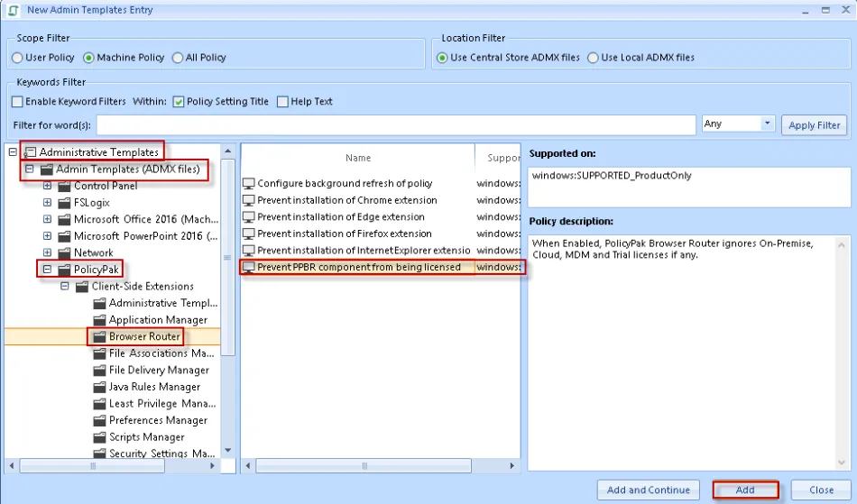Click the Application Manager folder icon
Viewport: 857px width, 504px height.
coord(99,320)
